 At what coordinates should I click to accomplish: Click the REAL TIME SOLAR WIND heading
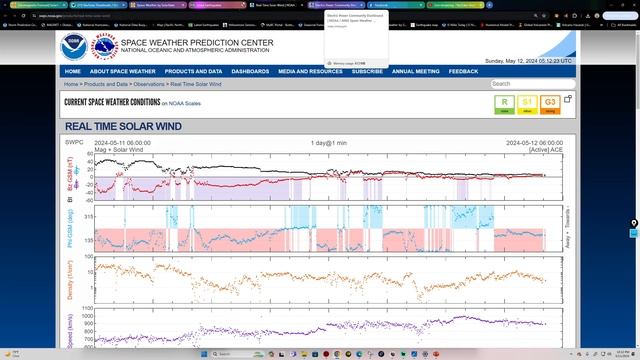[x=123, y=127]
